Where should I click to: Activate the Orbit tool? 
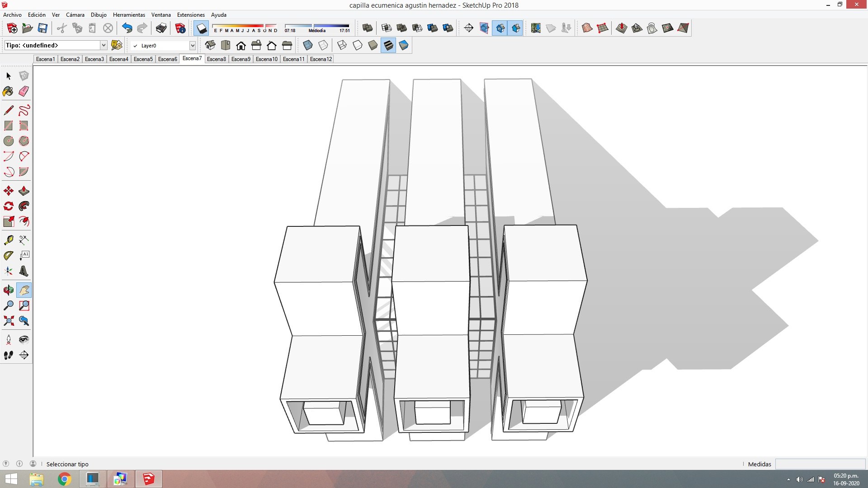[x=9, y=290]
